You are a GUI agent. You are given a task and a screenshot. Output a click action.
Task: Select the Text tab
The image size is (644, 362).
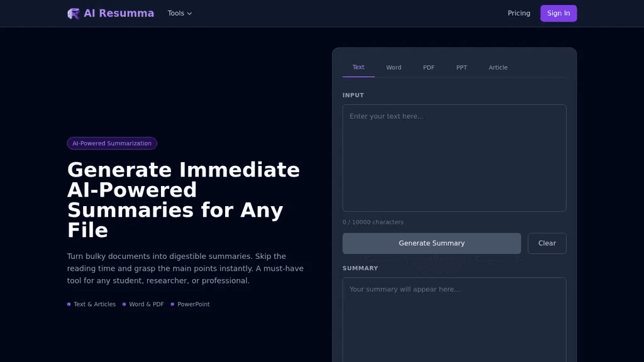(358, 67)
